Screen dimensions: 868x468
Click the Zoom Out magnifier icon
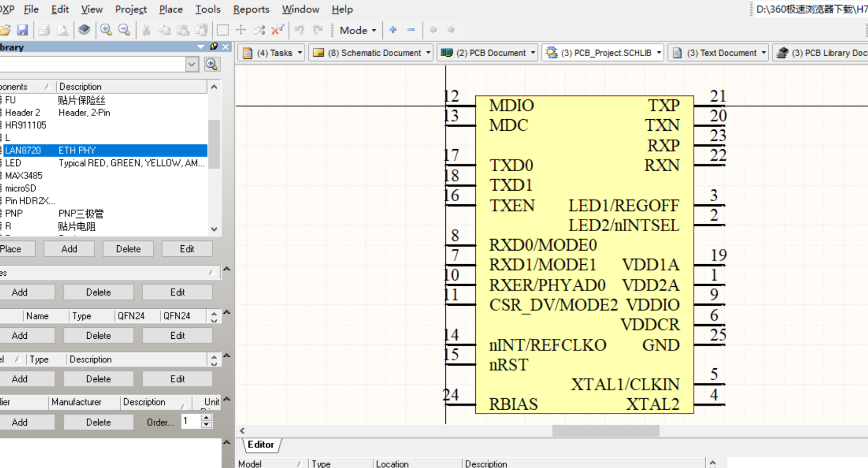(124, 30)
